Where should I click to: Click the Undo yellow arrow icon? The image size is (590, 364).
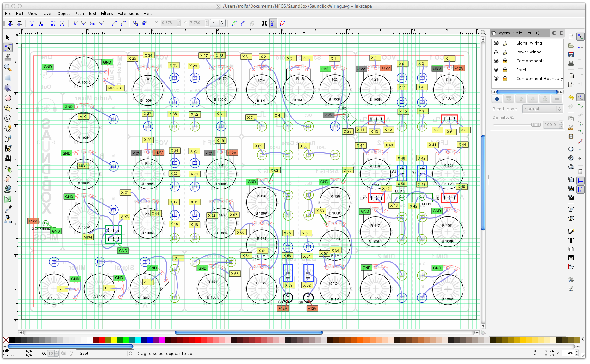(571, 98)
